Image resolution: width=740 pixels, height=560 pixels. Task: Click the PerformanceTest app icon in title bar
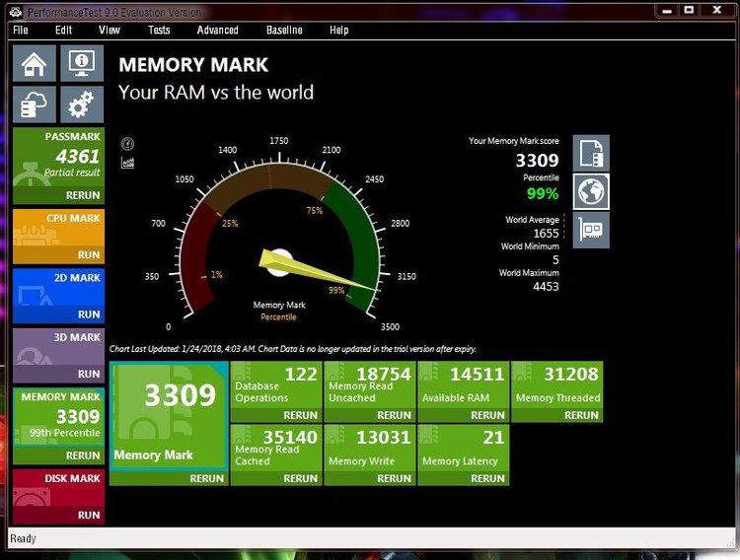click(x=16, y=12)
